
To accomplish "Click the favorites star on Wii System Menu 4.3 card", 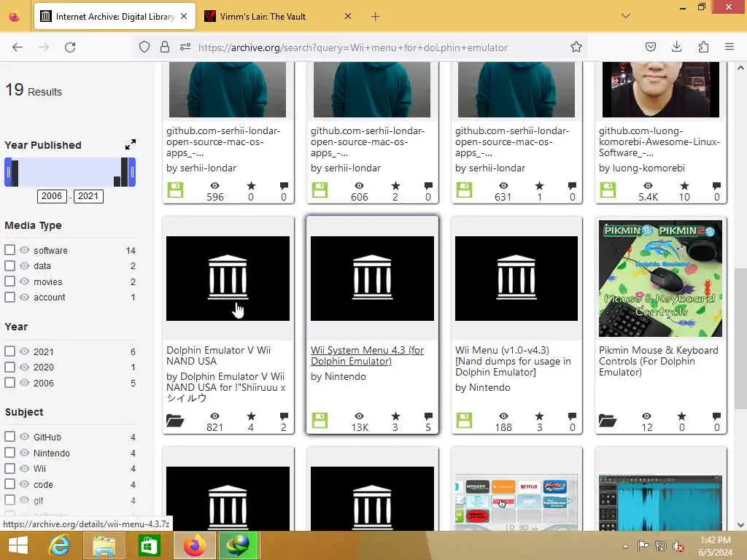I will tap(395, 416).
